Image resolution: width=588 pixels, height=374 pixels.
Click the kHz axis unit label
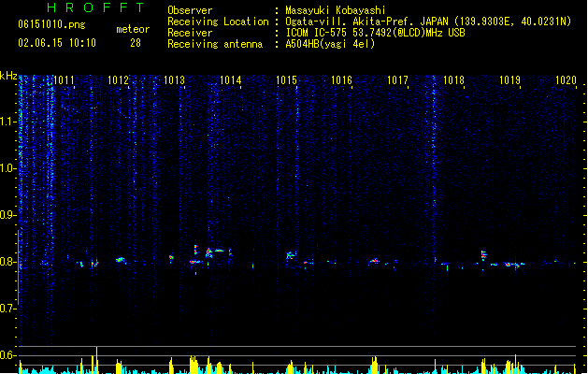click(x=8, y=76)
